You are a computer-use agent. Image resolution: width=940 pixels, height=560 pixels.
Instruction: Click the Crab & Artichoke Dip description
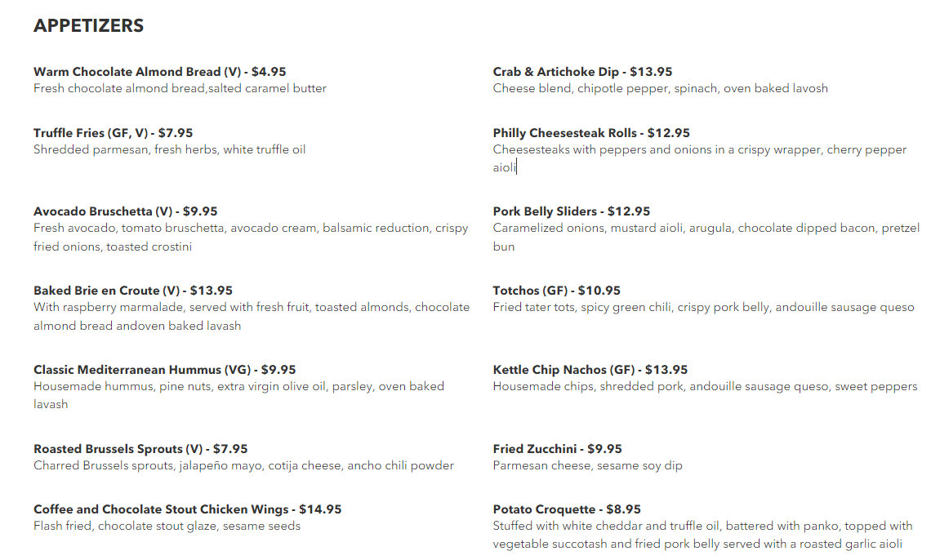pyautogui.click(x=660, y=89)
